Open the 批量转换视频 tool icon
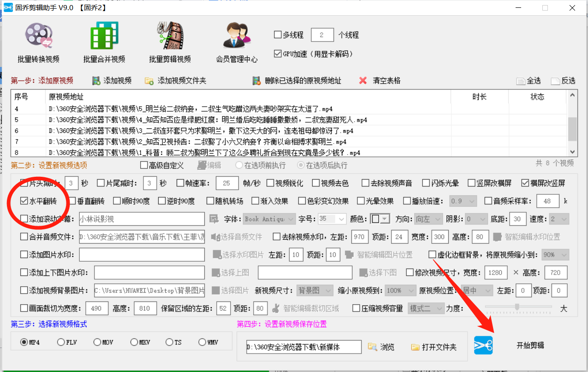Viewport: 588px width, 372px height. coord(38,36)
